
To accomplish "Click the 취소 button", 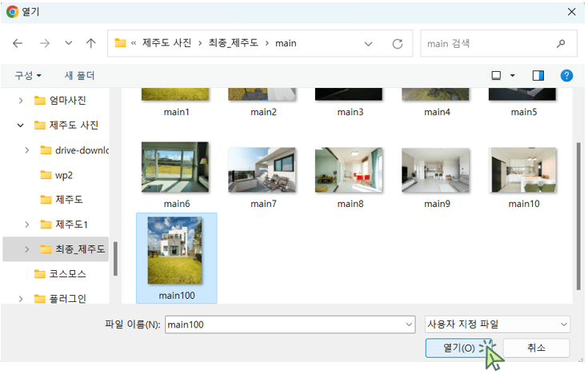I will (536, 348).
